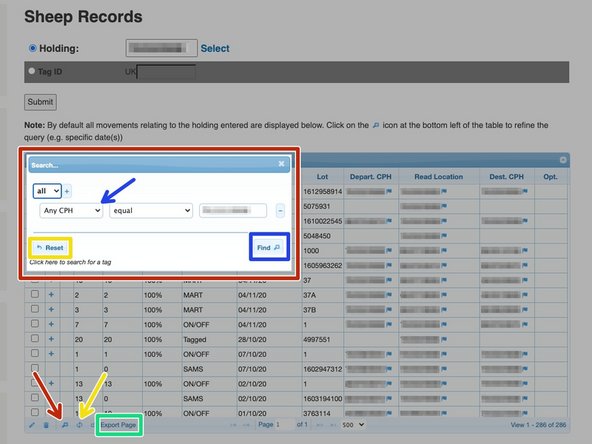Tick checkbox for the Tagged 28/10/20 row

click(x=35, y=338)
